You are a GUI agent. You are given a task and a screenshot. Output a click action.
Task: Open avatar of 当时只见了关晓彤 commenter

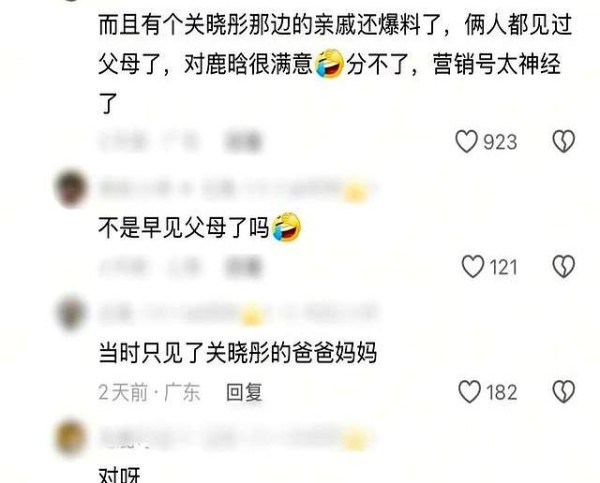pos(71,314)
